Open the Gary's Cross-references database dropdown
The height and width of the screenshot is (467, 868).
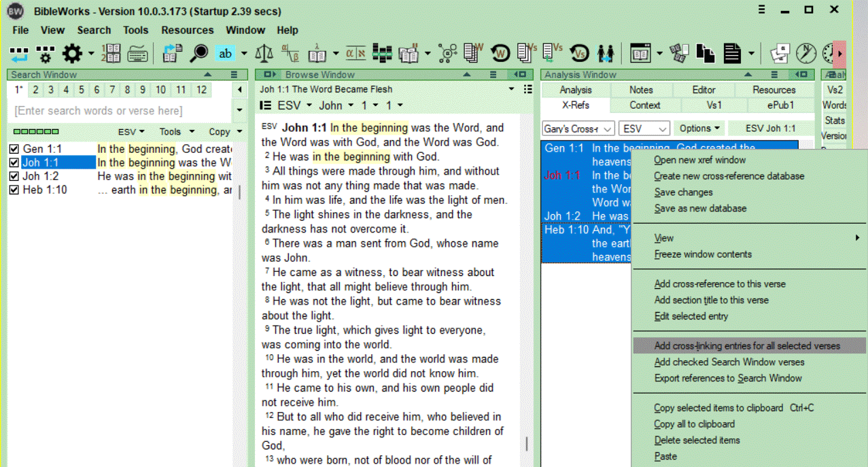click(578, 128)
